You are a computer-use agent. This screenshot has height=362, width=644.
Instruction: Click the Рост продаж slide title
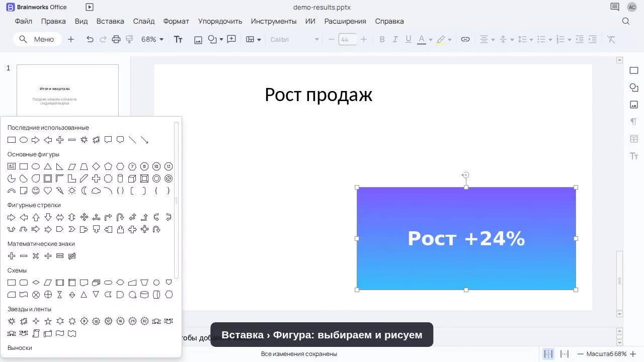tap(318, 95)
